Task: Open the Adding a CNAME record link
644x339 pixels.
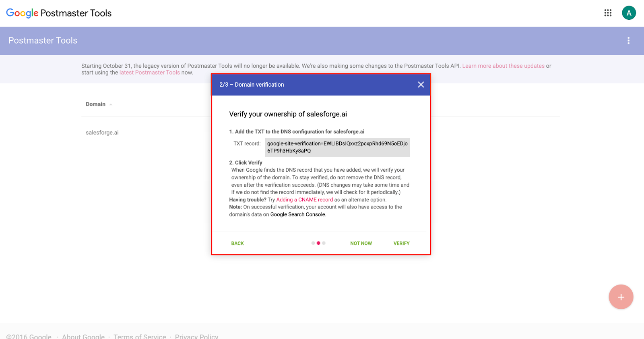Action: pyautogui.click(x=305, y=200)
